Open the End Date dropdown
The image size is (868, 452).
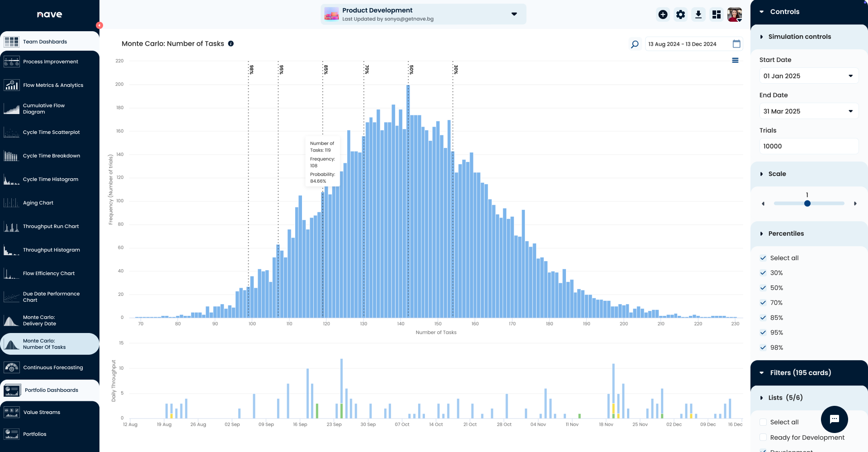click(809, 111)
